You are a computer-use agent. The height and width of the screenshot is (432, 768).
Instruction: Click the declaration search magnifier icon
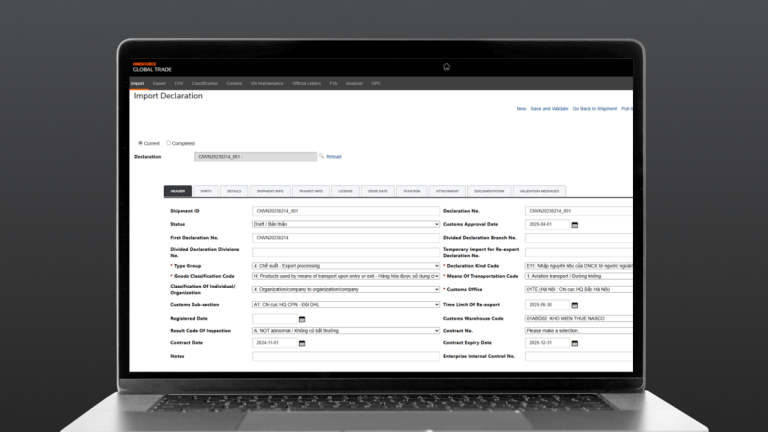coord(321,156)
